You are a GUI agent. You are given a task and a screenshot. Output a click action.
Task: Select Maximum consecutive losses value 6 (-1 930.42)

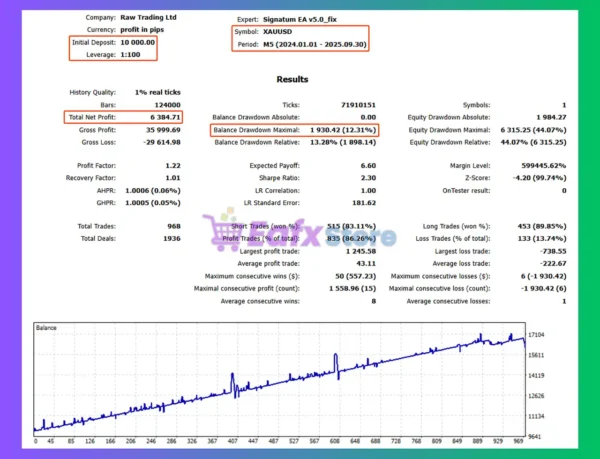point(543,276)
